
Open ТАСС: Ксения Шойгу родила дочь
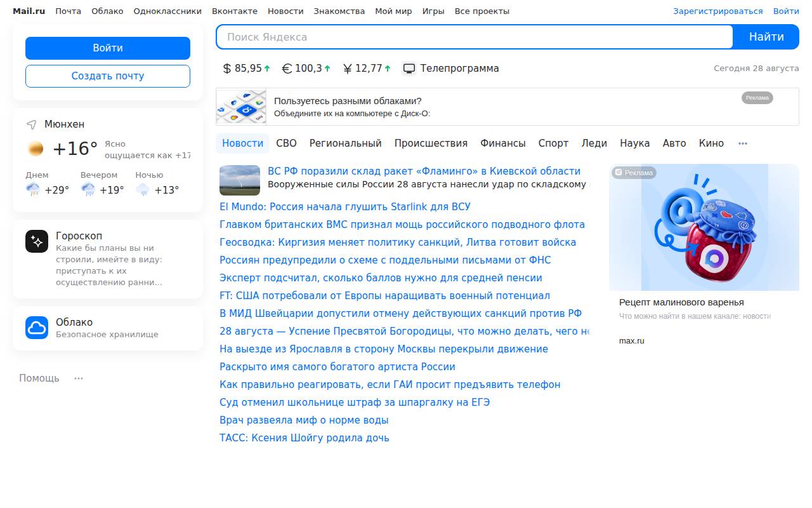(304, 438)
